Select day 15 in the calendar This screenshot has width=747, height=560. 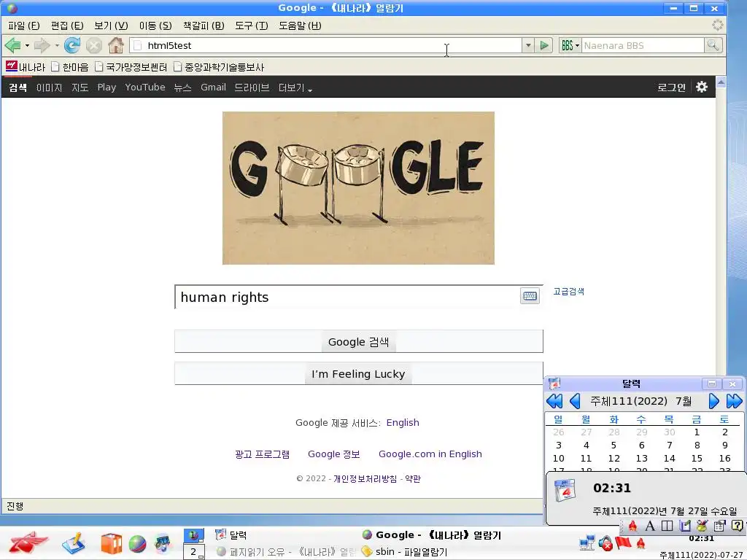[697, 458]
